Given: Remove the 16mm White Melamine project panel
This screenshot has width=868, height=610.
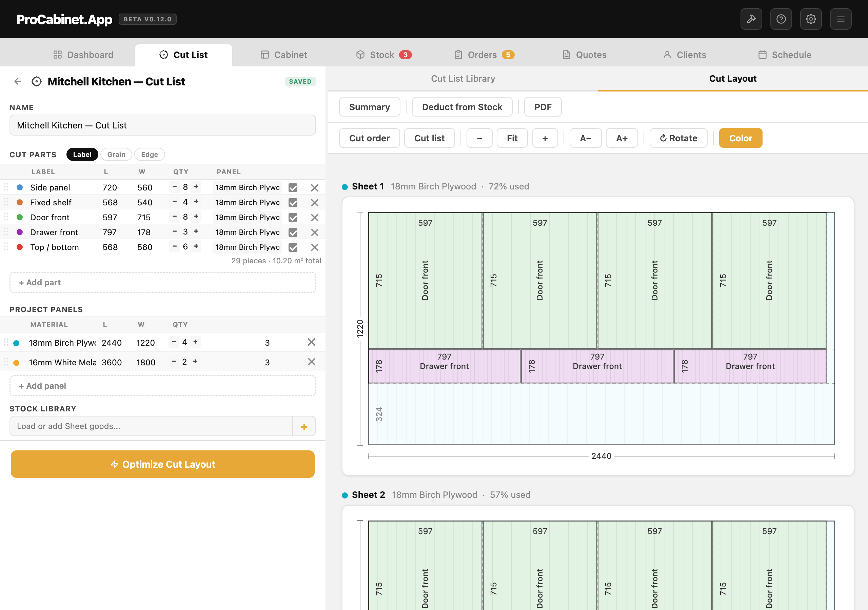Looking at the screenshot, I should [x=311, y=362].
